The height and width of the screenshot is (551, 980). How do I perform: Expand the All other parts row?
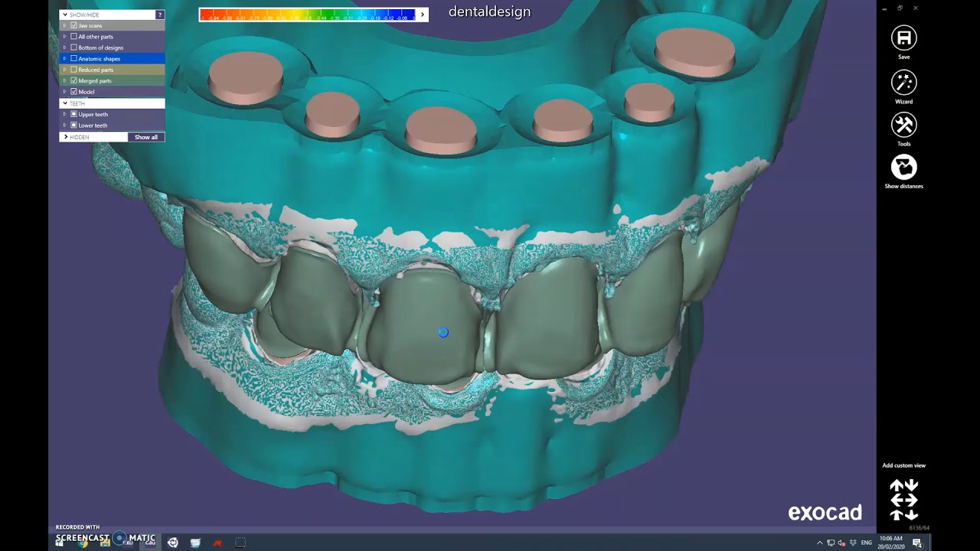coord(65,36)
